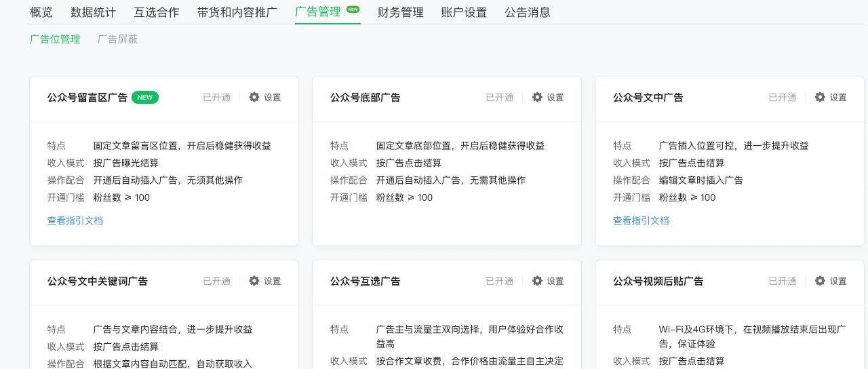Click the text 按广告曝光结算
The image size is (868, 369).
pyautogui.click(x=126, y=163)
